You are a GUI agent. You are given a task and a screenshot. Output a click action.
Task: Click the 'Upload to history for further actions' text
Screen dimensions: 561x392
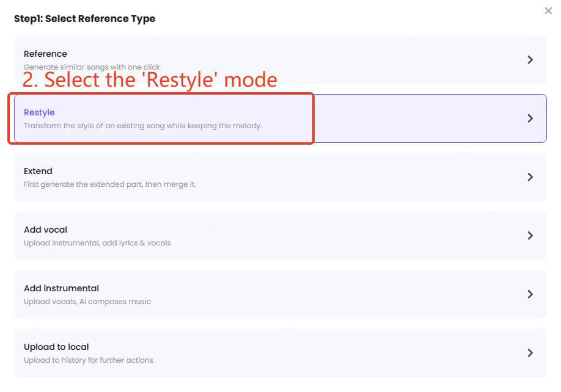pos(89,360)
